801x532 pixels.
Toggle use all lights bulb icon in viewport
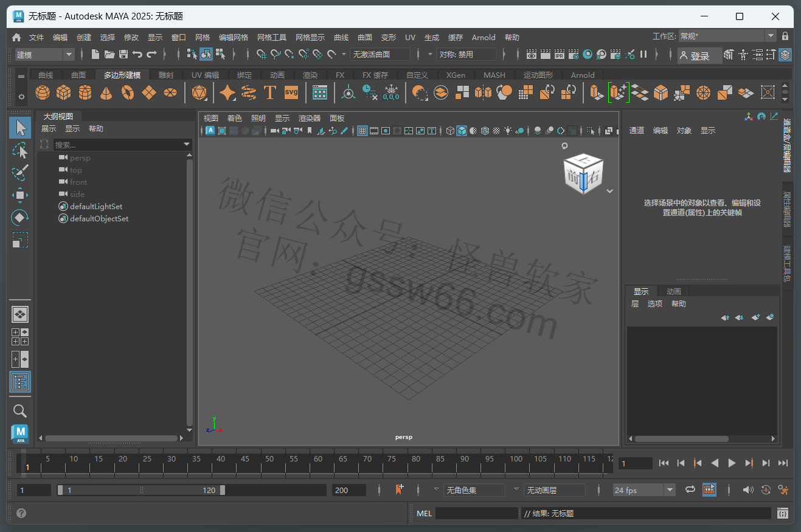pos(508,131)
